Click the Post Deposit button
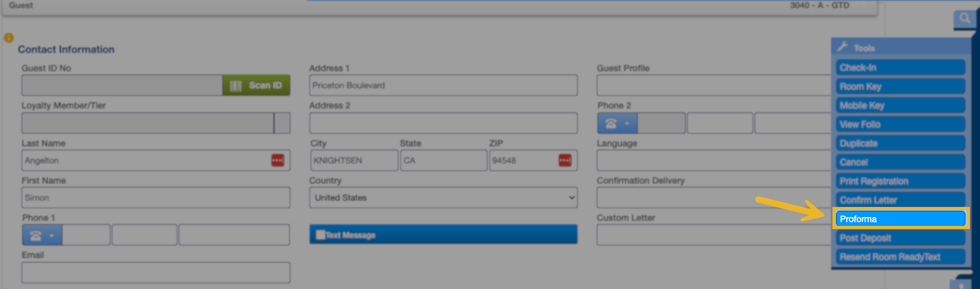 901,238
